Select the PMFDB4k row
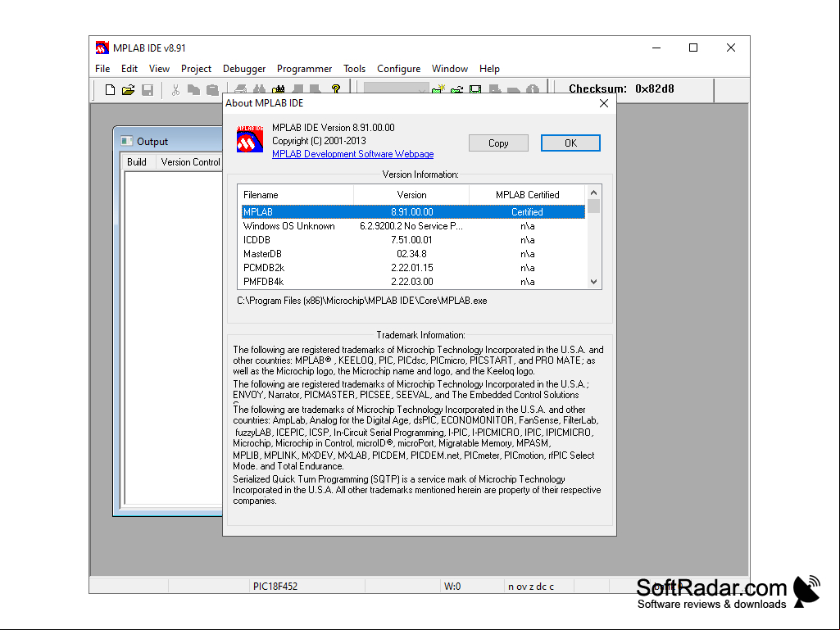 click(413, 282)
